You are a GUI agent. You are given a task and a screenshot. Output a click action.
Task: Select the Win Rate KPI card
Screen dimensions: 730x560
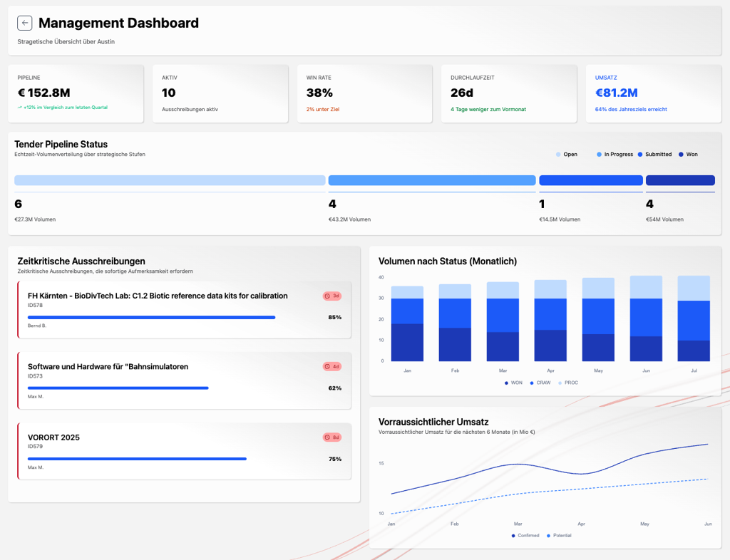[x=364, y=93]
